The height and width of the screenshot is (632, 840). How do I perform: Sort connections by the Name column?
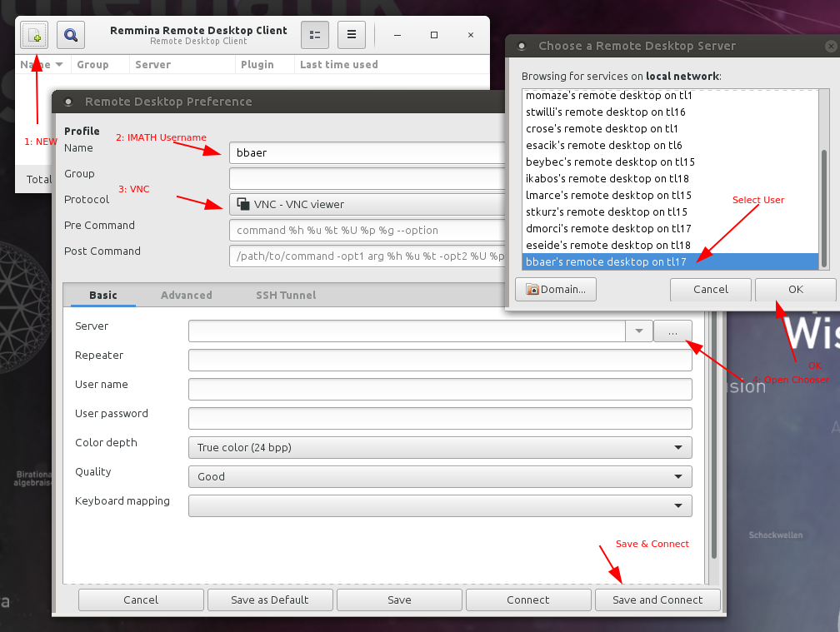(42, 65)
